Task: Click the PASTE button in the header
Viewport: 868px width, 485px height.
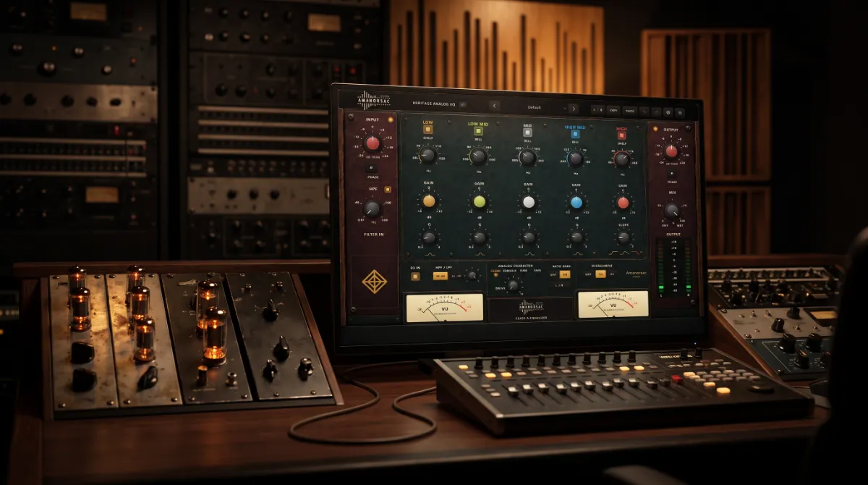Action: click(630, 110)
